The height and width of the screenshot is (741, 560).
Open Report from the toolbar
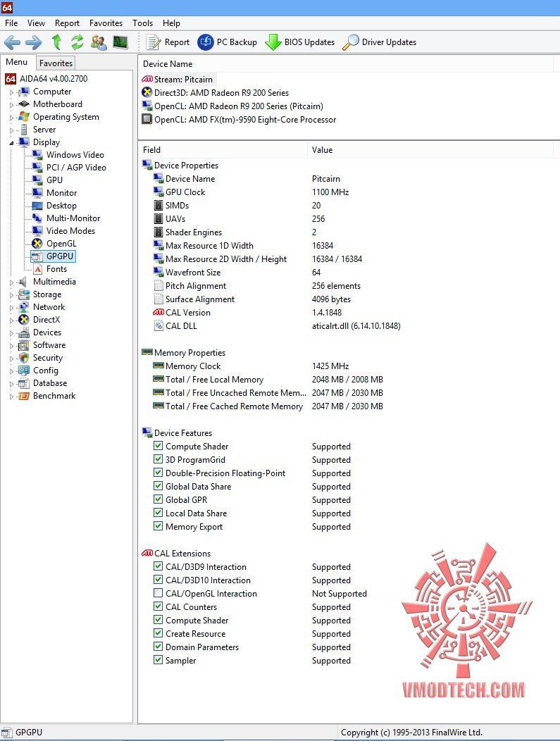click(x=168, y=42)
